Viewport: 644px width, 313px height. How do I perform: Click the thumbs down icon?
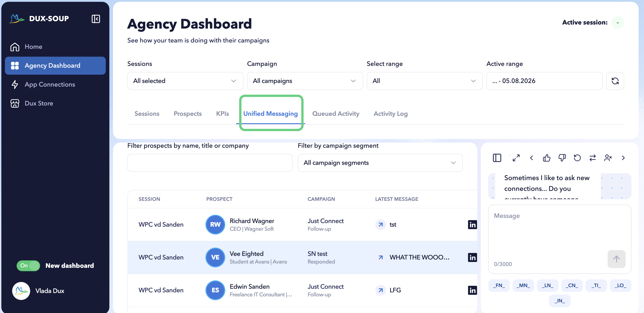point(562,158)
